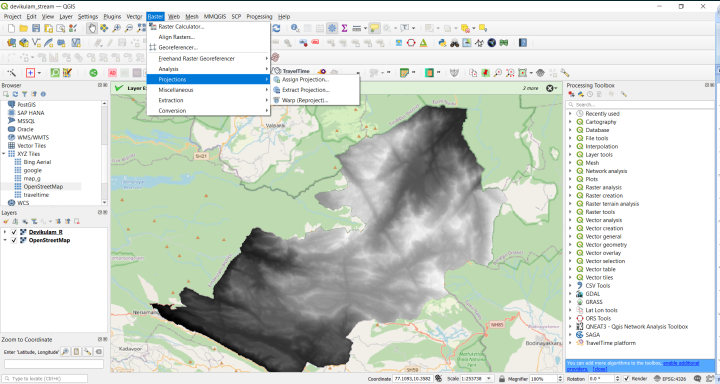Click the Magnifier spin box

pos(546,379)
